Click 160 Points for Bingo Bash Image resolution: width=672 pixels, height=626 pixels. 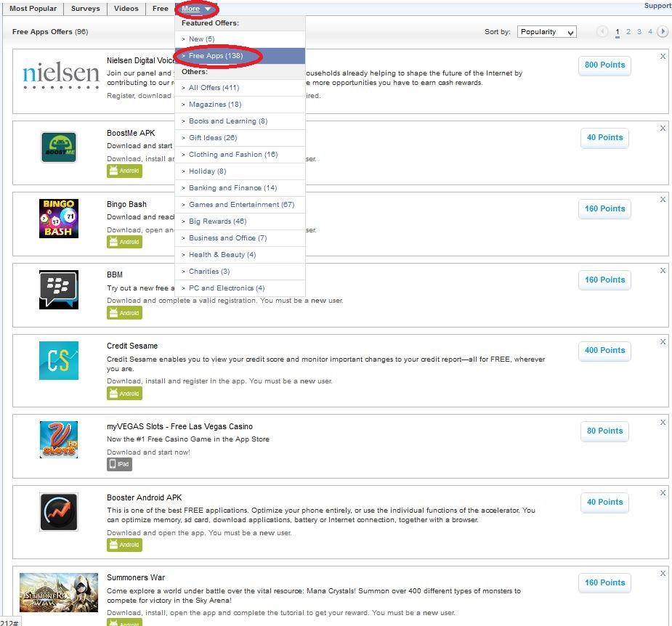[604, 209]
